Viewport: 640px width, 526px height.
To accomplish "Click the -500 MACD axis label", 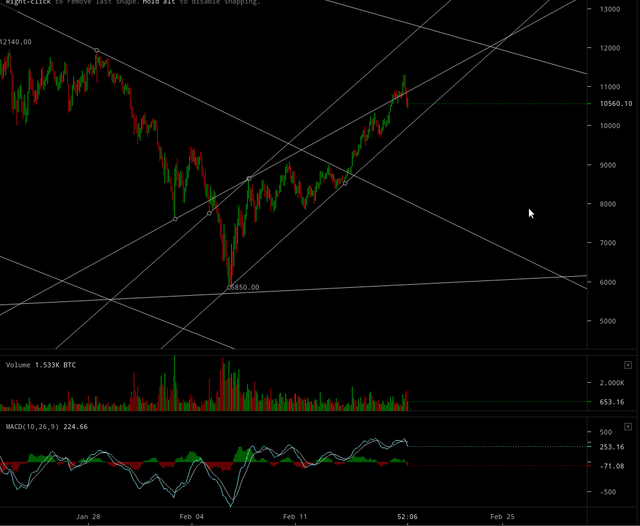I will pyautogui.click(x=608, y=492).
